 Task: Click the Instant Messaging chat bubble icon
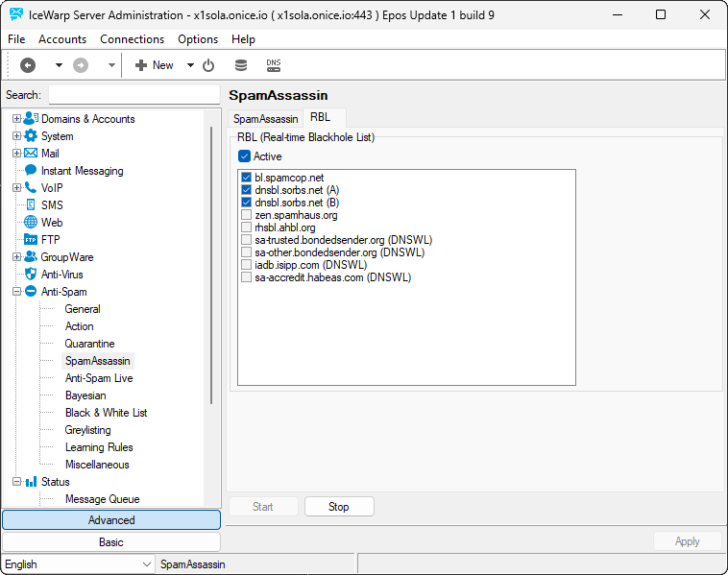coord(31,170)
